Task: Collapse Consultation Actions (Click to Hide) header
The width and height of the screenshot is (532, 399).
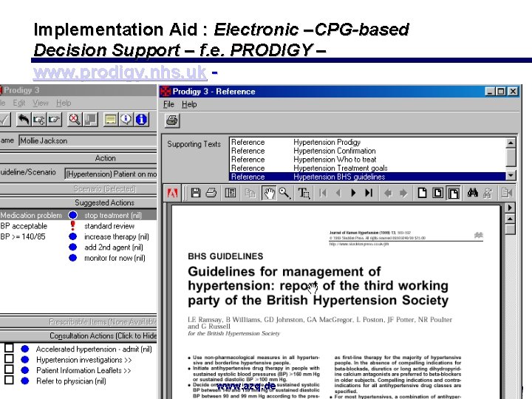Action: pos(78,335)
